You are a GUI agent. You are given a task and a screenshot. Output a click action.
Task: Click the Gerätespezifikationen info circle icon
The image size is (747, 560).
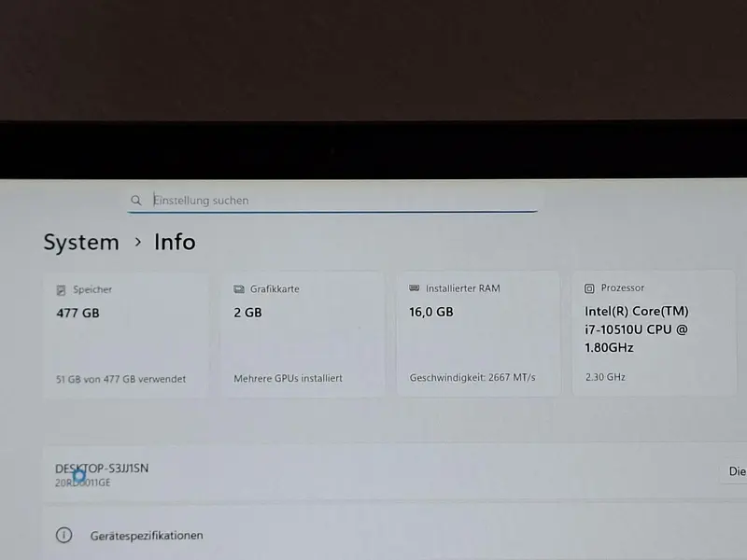point(63,535)
